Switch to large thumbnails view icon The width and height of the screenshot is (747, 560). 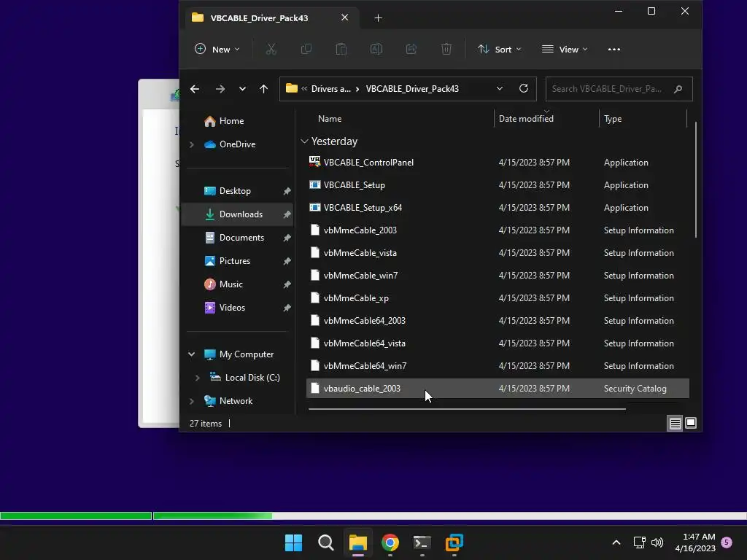click(x=691, y=423)
